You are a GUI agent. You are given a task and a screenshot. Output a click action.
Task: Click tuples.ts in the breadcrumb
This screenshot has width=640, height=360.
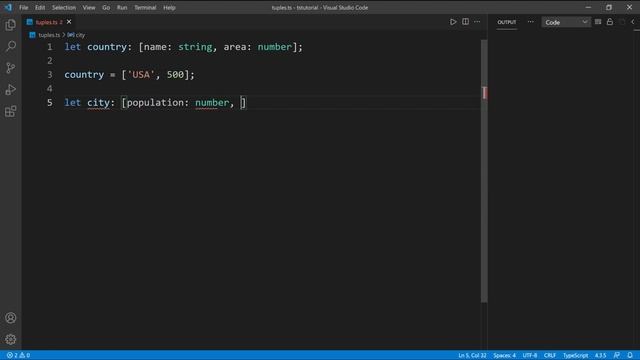click(x=49, y=35)
